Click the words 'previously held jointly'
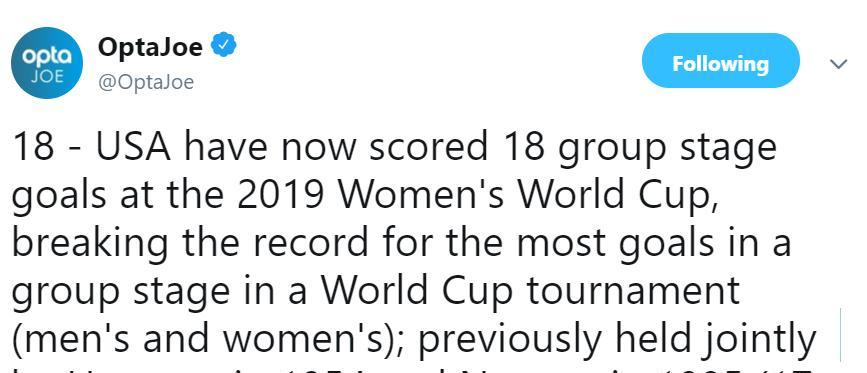 pyautogui.click(x=618, y=338)
